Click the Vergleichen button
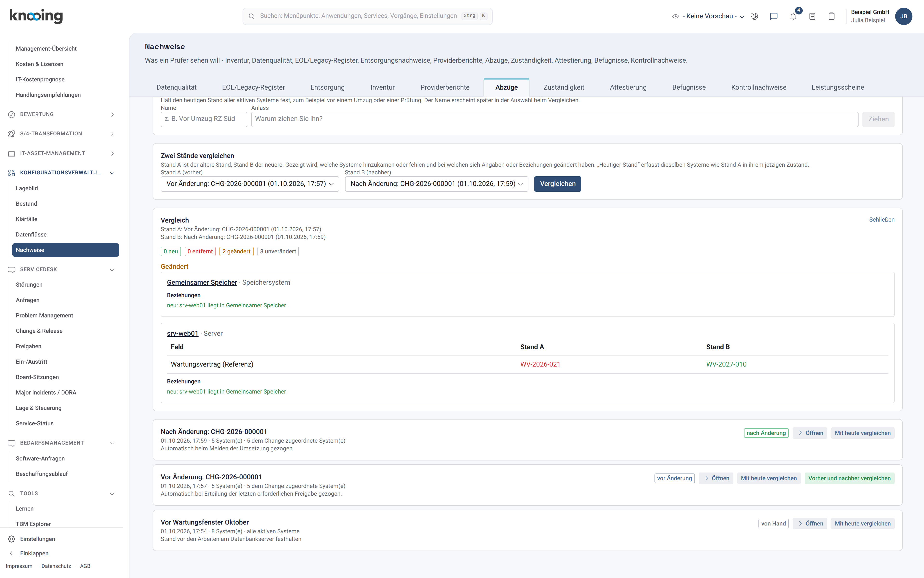924x578 pixels. coord(558,184)
